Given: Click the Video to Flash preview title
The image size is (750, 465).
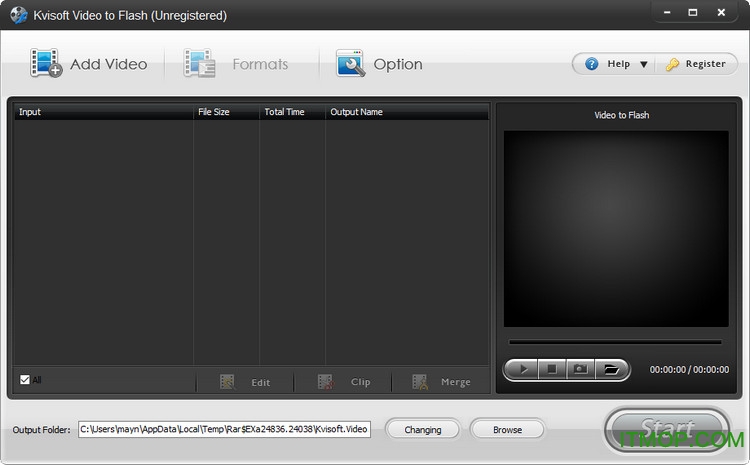Looking at the screenshot, I should click(x=621, y=115).
